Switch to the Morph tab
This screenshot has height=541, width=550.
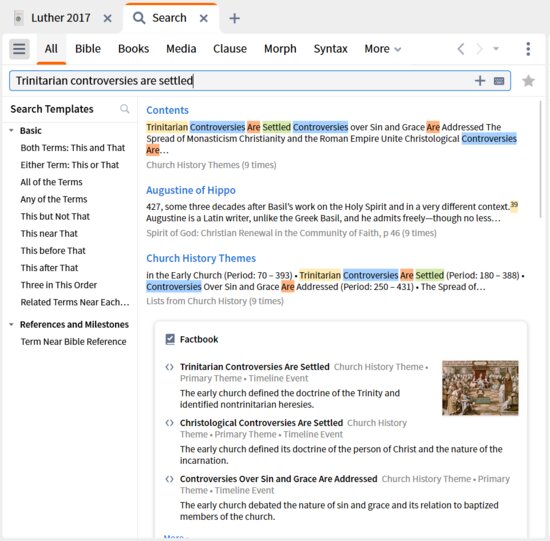coord(280,49)
